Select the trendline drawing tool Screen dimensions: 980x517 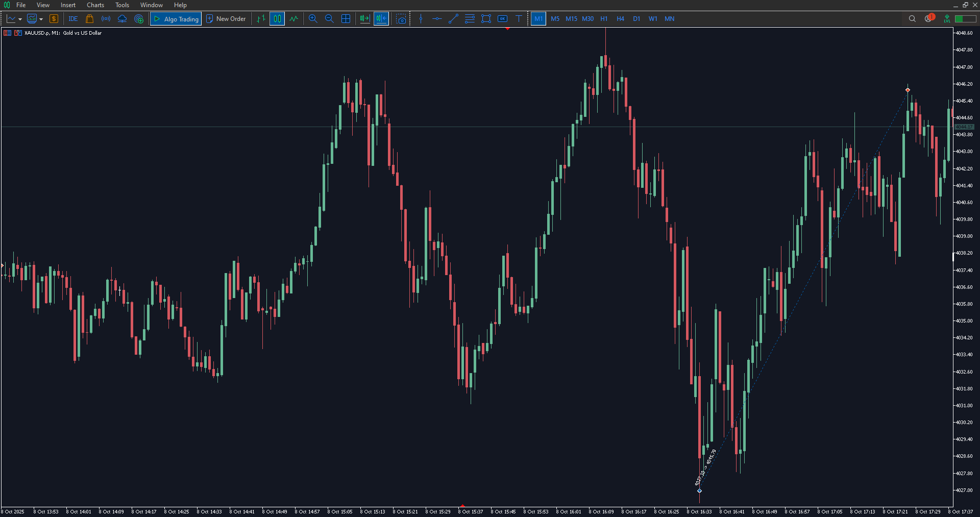click(453, 19)
